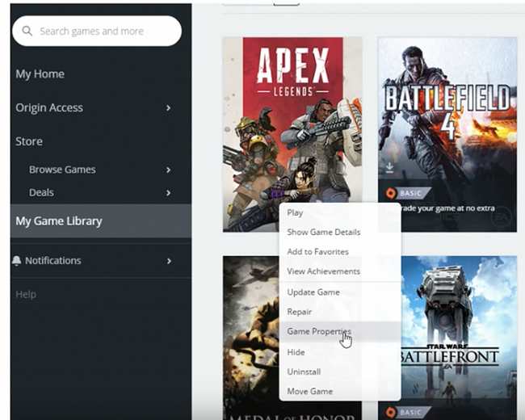The width and height of the screenshot is (525, 420).
Task: Click Battlefield 4's Origin BASIC badge
Action: tap(408, 193)
